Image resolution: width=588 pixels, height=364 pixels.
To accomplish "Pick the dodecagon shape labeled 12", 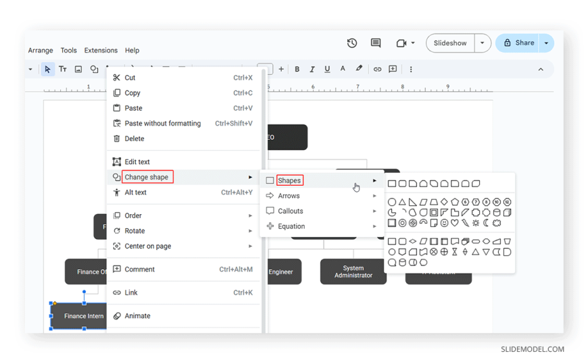I will point(507,202).
